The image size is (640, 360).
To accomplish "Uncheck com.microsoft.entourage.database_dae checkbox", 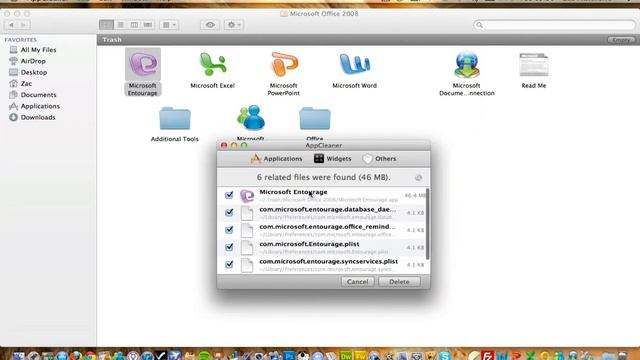I will [229, 213].
